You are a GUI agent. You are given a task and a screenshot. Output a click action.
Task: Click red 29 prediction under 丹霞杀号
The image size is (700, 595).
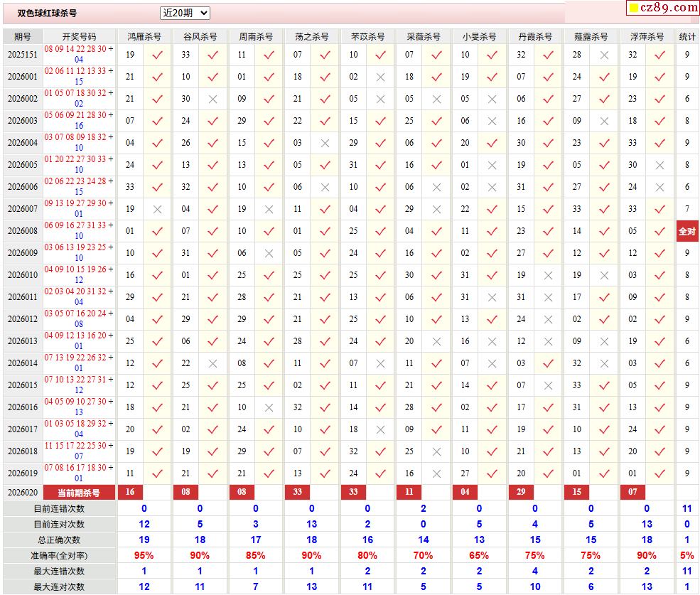point(521,493)
